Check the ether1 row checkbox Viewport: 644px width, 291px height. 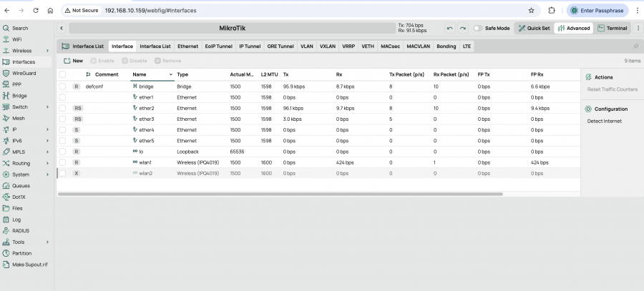[x=62, y=97]
